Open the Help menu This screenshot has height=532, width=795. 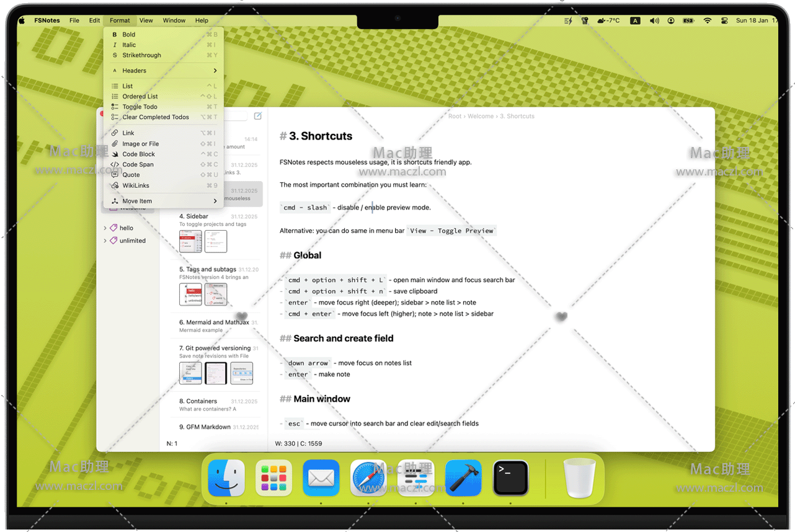[202, 20]
